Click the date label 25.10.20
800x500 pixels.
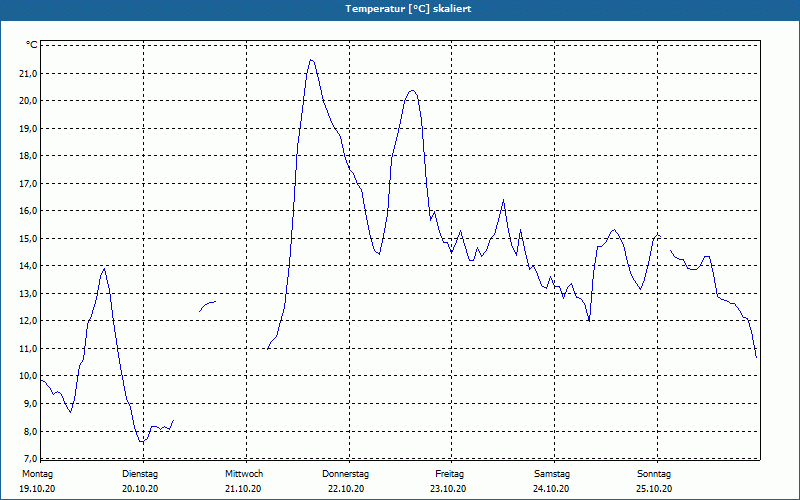(x=654, y=489)
